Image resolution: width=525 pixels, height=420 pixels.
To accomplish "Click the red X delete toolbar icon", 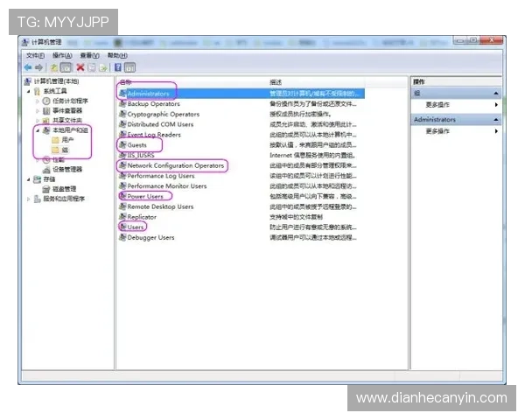I will (80, 67).
